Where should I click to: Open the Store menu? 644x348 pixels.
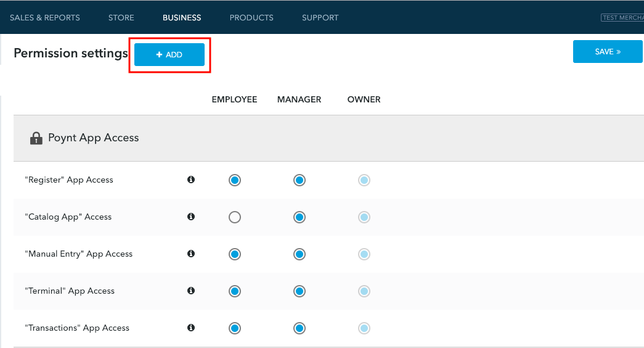coord(121,18)
